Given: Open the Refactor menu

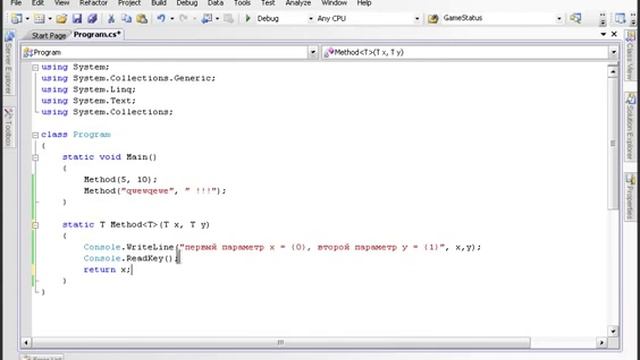Looking at the screenshot, I should click(x=93, y=3).
